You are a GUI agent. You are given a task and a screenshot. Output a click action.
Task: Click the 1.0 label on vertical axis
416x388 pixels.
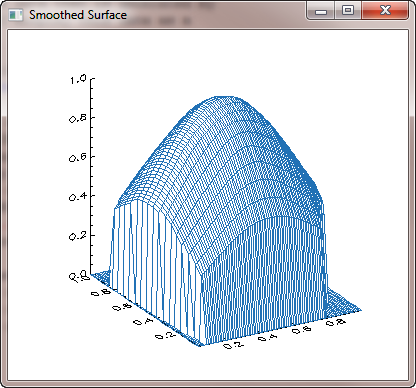pyautogui.click(x=78, y=80)
